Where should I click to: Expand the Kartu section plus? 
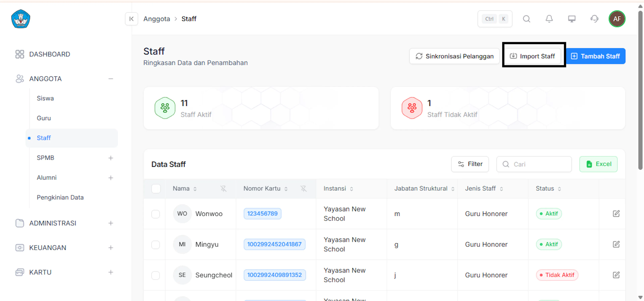point(111,272)
